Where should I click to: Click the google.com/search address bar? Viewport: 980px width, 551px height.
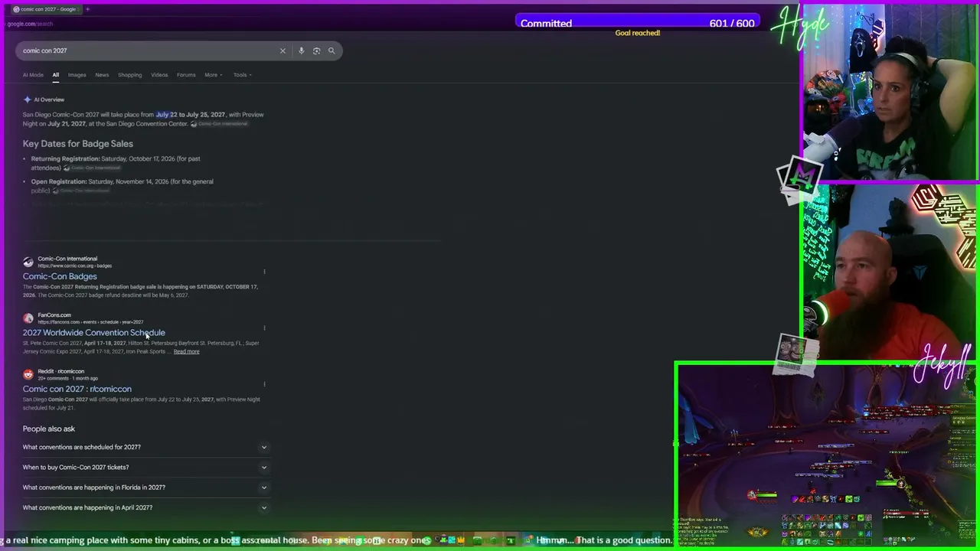pyautogui.click(x=31, y=24)
